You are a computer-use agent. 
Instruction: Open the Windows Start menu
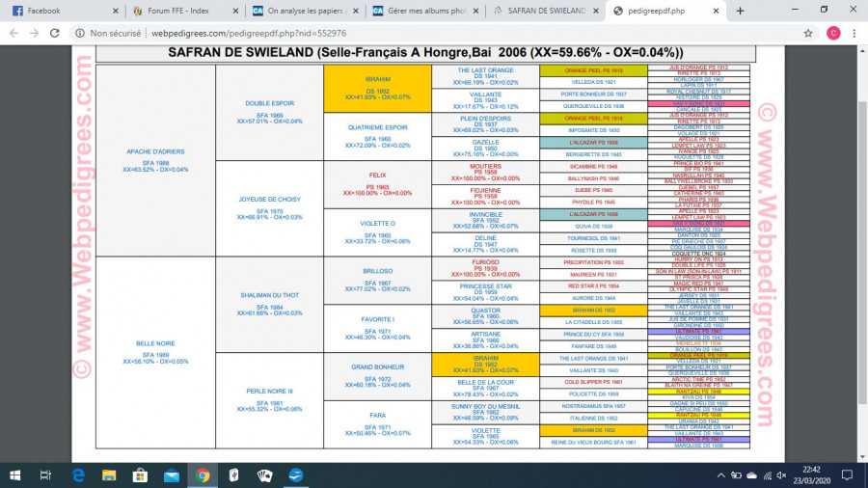[14, 475]
